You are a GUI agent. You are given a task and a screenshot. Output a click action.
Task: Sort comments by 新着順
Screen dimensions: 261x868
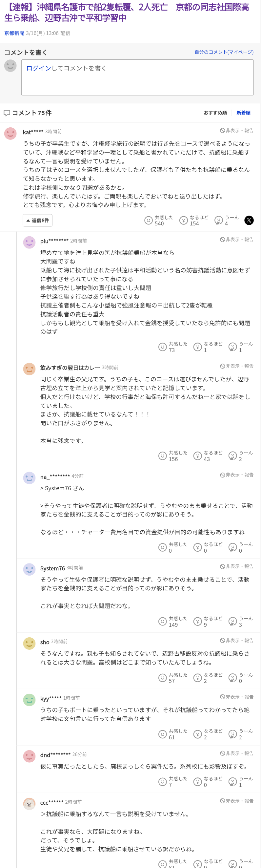click(x=243, y=113)
